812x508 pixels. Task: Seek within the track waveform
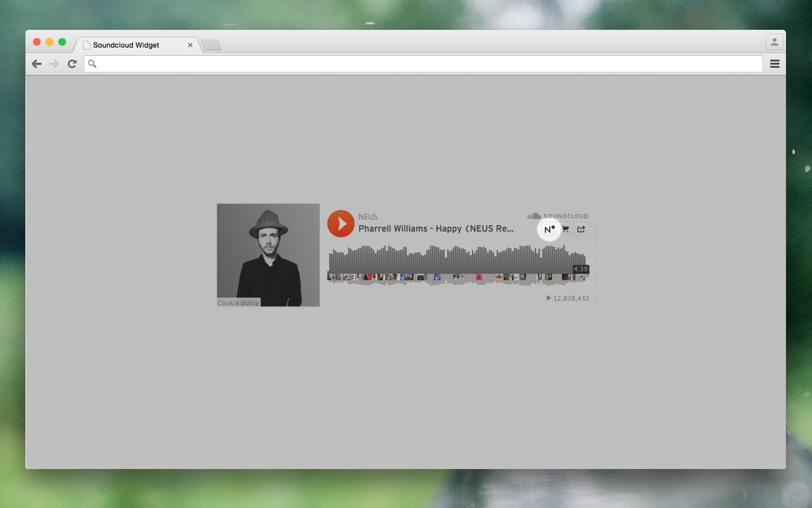(457, 265)
